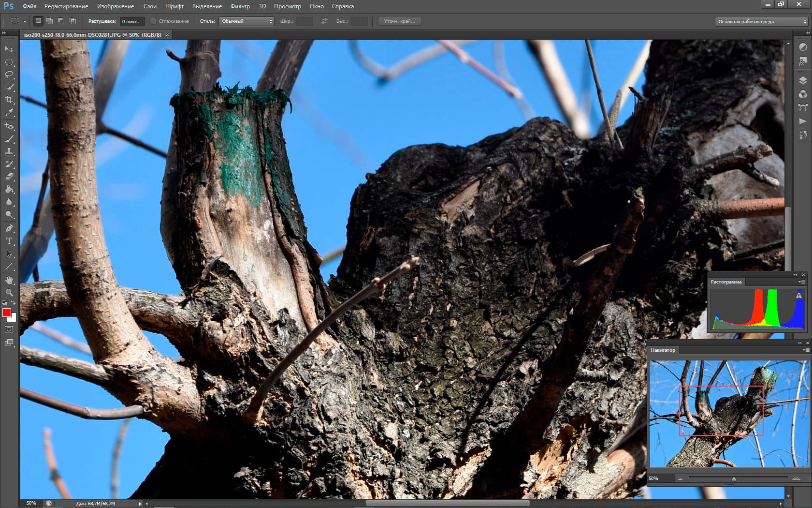Select the Hand tool

[9, 280]
